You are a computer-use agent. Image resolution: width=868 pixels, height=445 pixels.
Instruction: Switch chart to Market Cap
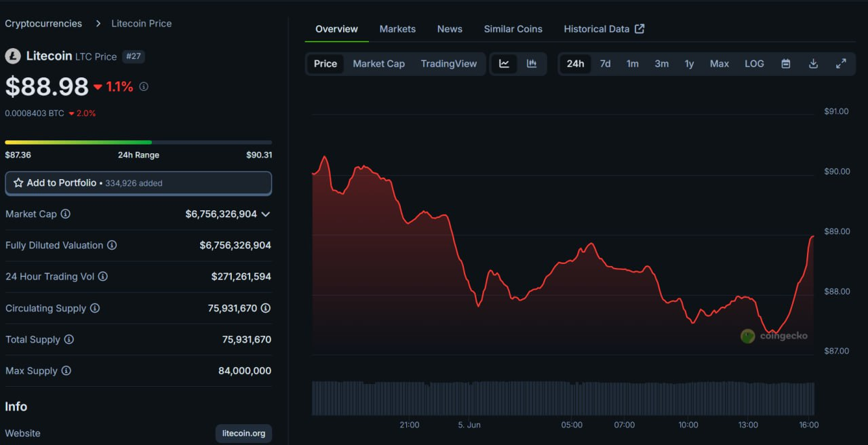pos(379,64)
